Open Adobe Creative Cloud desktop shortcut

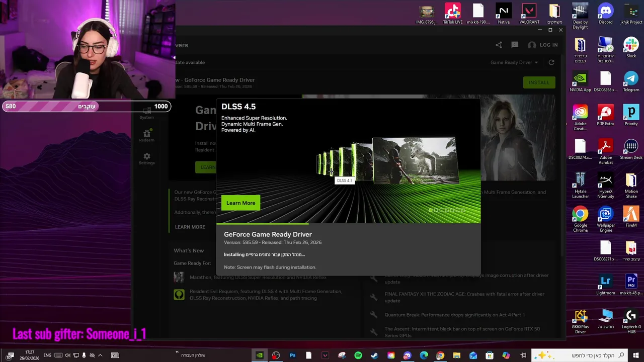pos(580,118)
